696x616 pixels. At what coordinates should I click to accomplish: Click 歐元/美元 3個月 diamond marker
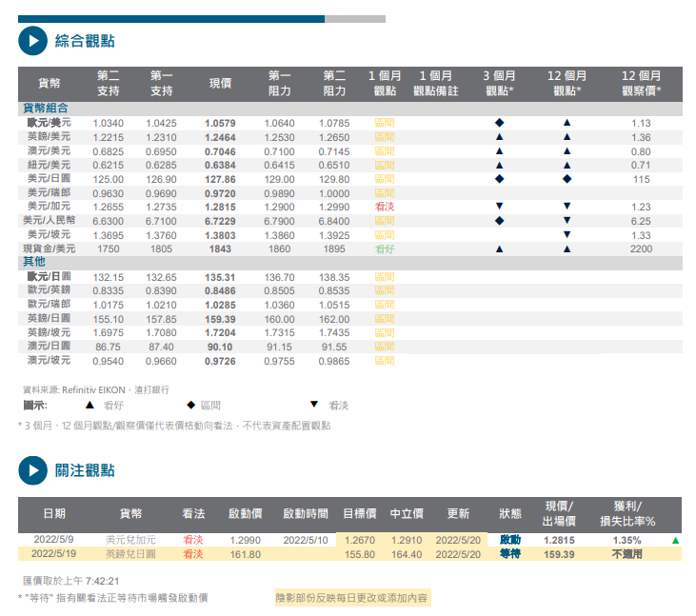click(x=499, y=124)
